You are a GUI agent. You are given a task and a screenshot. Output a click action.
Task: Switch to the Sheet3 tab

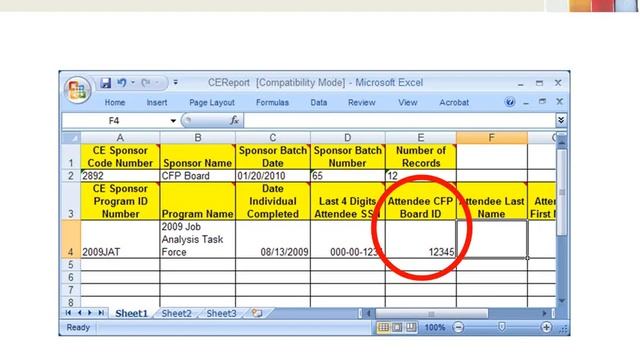coord(221,313)
